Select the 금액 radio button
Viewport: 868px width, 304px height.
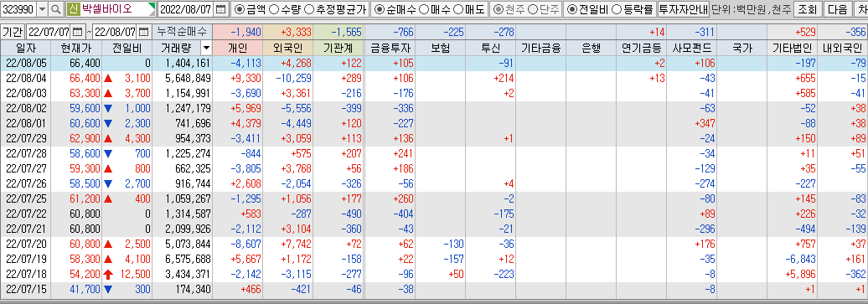239,9
